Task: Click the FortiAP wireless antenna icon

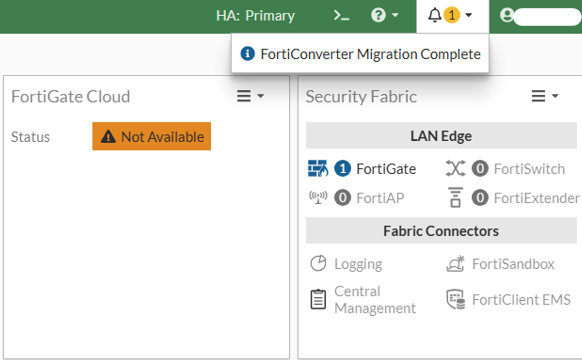Action: pos(318,197)
